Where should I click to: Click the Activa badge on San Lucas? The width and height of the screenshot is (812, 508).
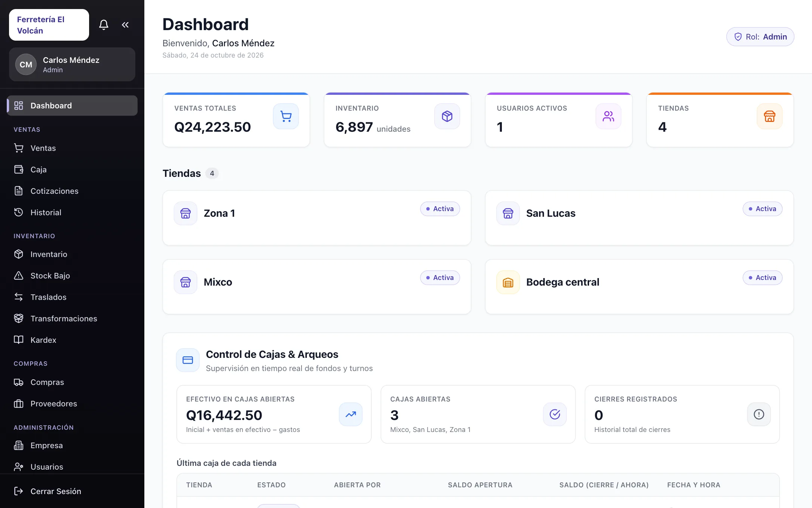pos(763,209)
